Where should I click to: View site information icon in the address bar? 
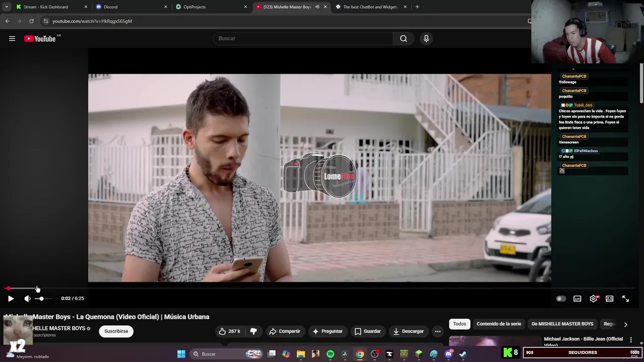[x=46, y=21]
